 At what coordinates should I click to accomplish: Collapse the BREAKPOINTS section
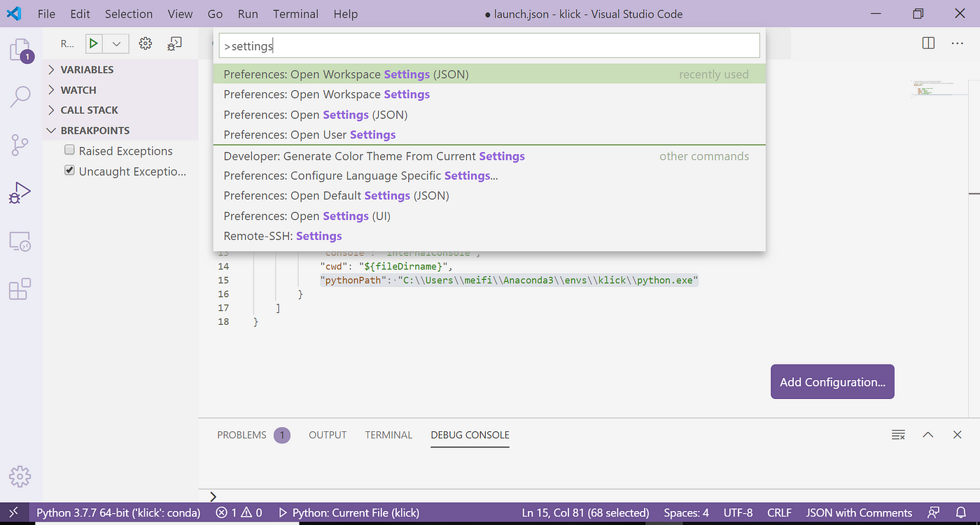pos(120,130)
